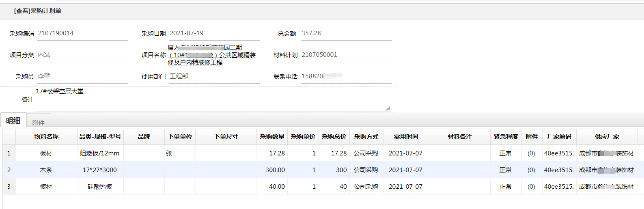Click the 联系电话 phone number field

346,76
